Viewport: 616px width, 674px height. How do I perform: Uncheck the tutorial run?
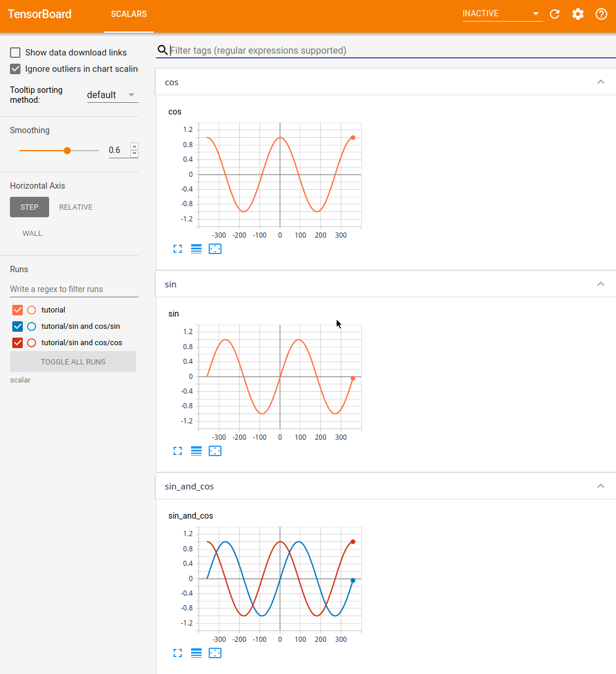click(17, 310)
